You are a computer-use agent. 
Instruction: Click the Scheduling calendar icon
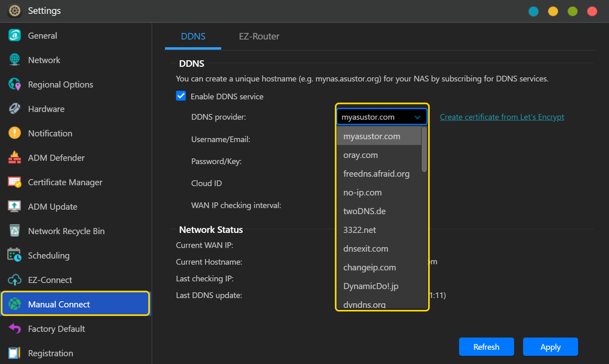[x=15, y=255]
